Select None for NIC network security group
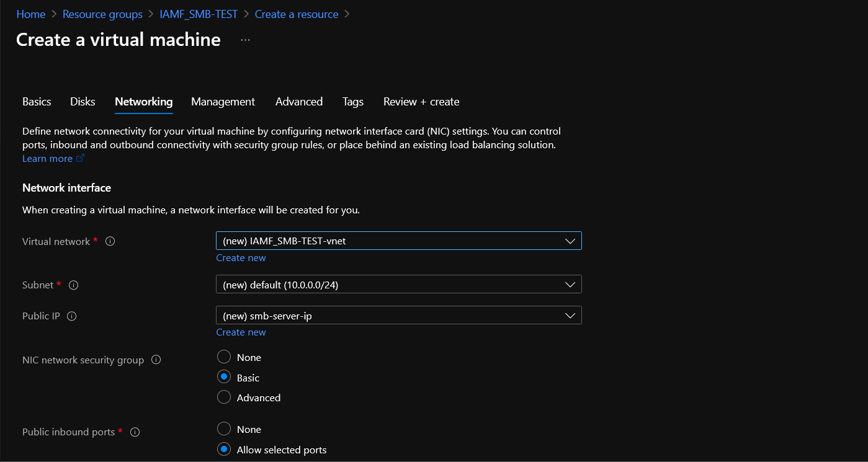868x462 pixels. click(x=224, y=357)
